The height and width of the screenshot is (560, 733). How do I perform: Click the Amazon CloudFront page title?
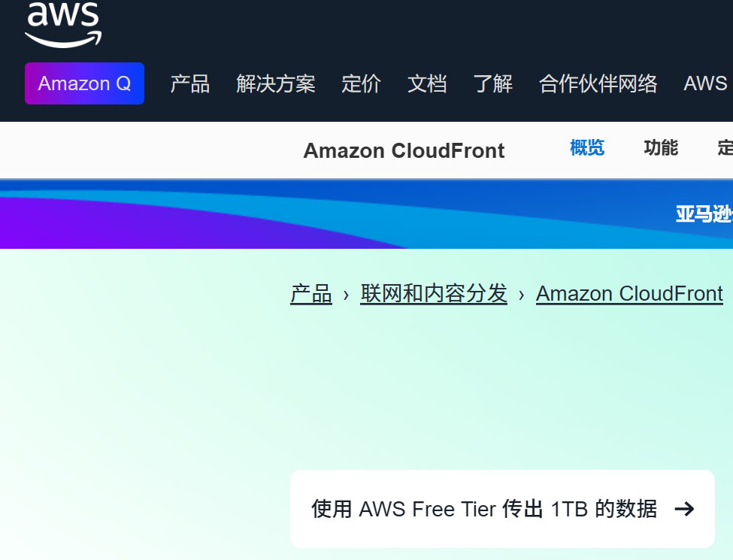point(404,150)
